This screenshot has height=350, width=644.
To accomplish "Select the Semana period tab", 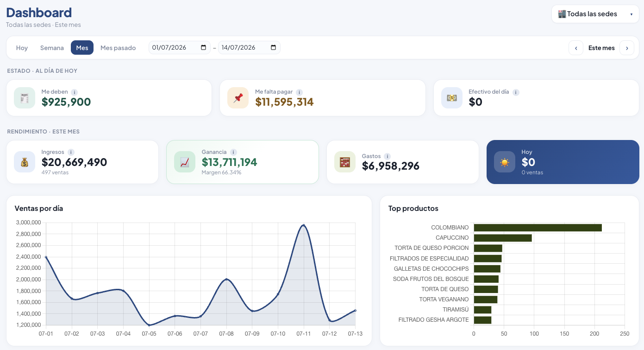I will (52, 48).
